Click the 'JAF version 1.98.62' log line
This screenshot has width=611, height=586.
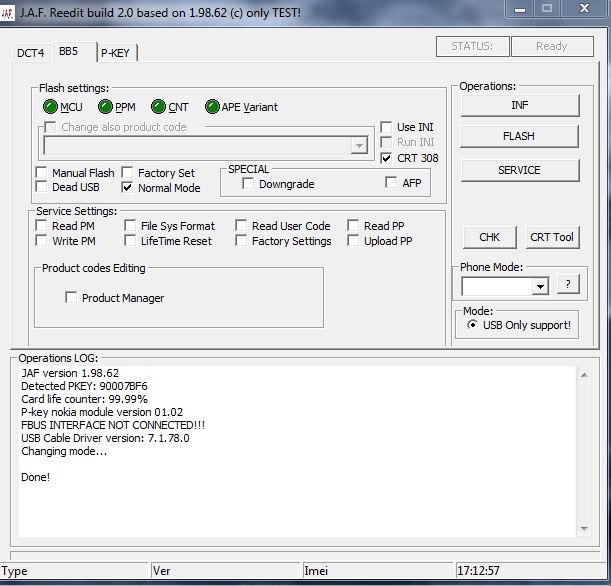[x=70, y=373]
